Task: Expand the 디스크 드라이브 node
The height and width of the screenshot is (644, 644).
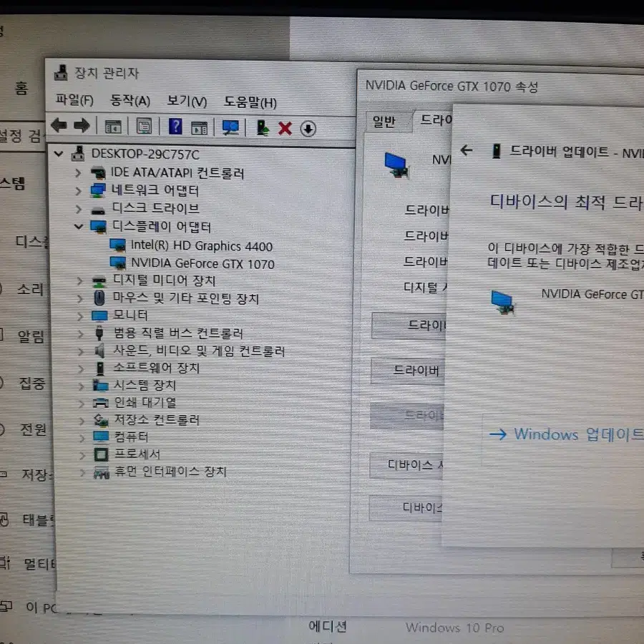Action: click(79, 209)
